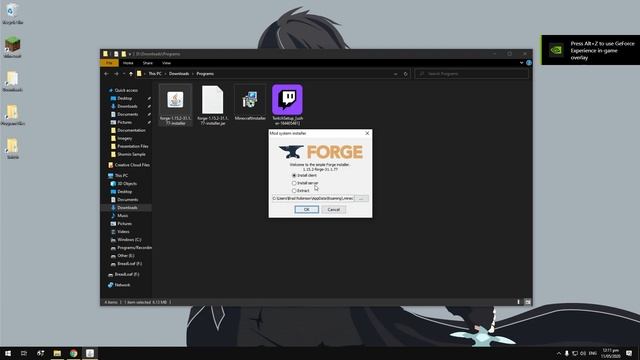
Task: Open the Action Center notifications icon
Action: [629, 353]
